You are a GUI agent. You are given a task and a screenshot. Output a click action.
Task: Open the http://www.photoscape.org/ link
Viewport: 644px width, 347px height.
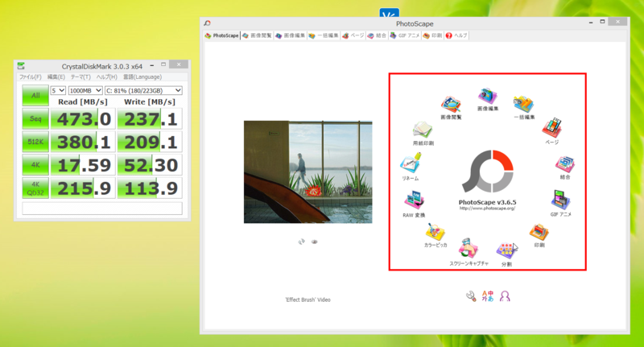pos(488,209)
